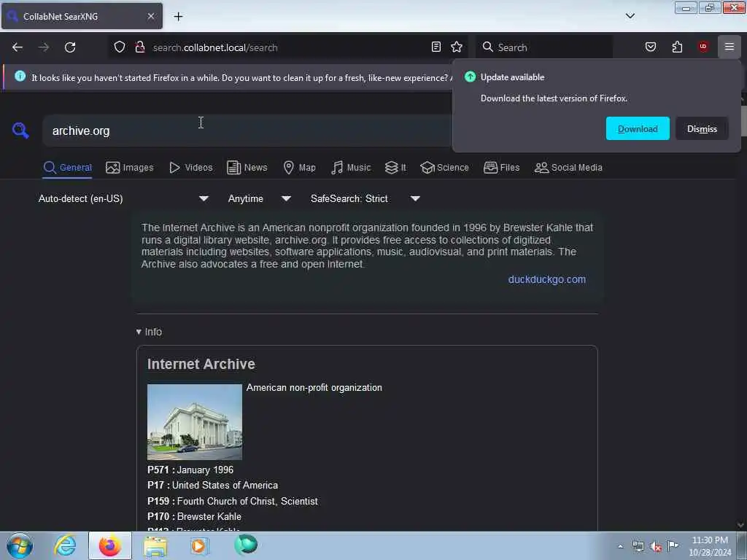The image size is (747, 560).
Task: Open Windows Media Player from taskbar
Action: 199,545
